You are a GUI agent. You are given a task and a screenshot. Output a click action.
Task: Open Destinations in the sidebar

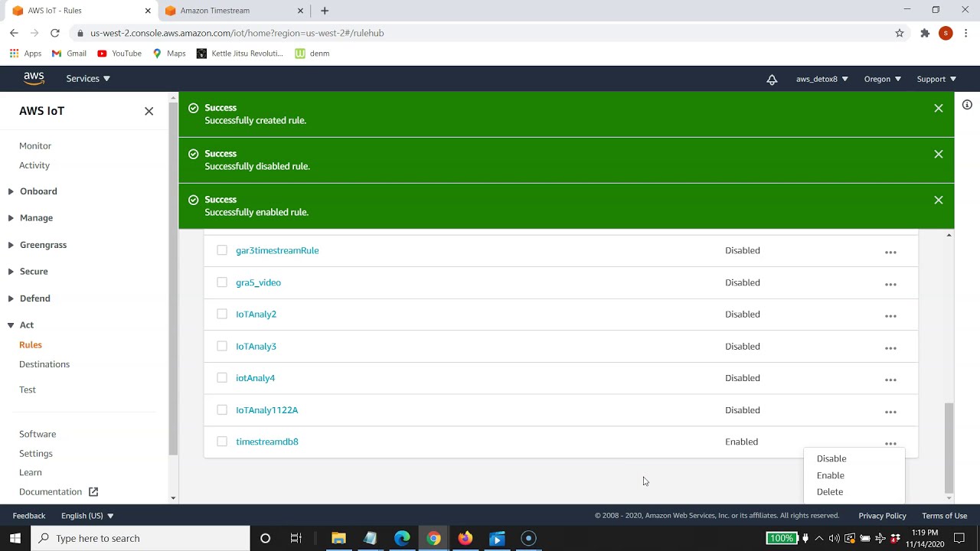44,364
